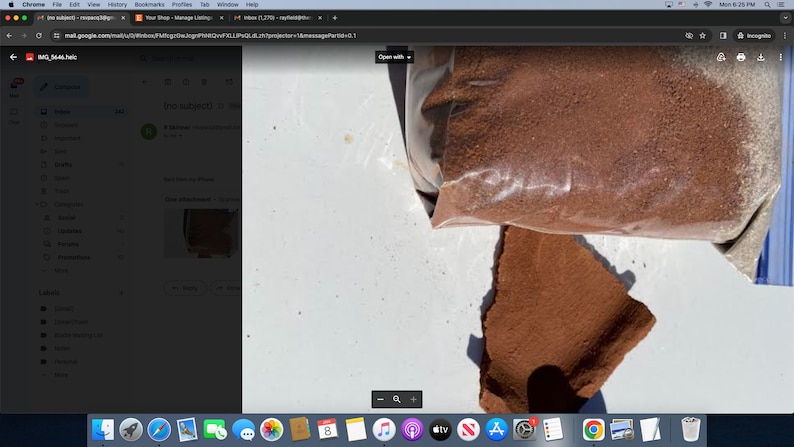Screen dimensions: 794x447
Task: Open Music app from the dock
Action: click(x=384, y=430)
